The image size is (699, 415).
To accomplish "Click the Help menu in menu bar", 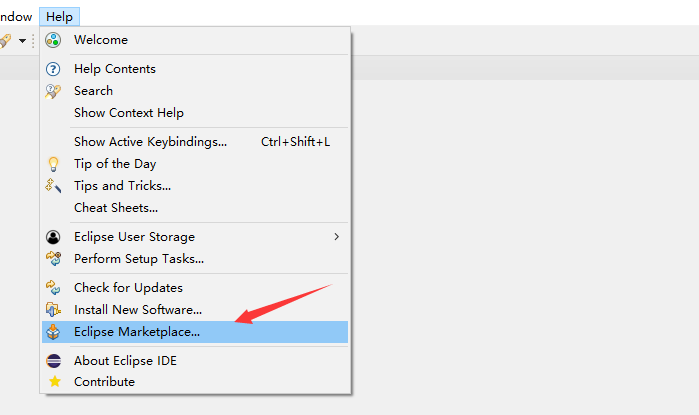I will [59, 17].
